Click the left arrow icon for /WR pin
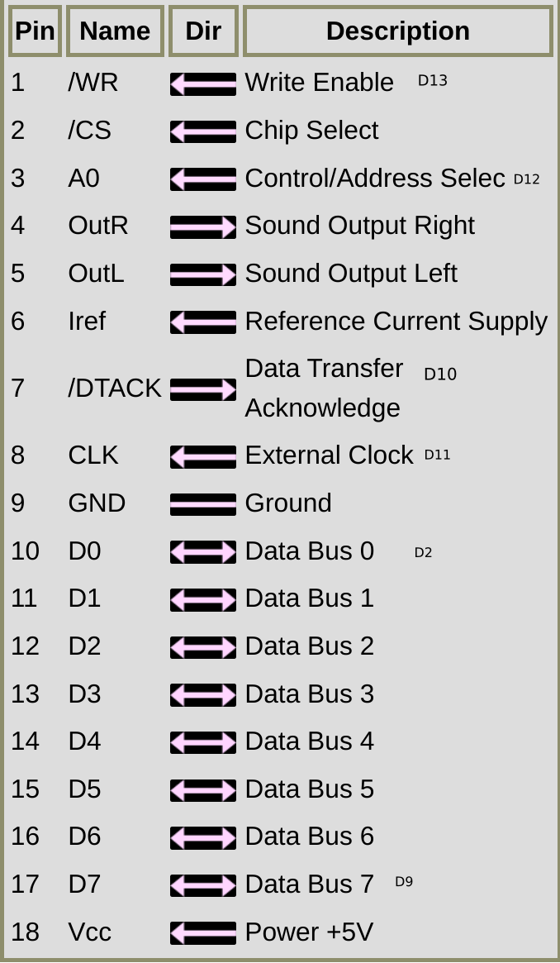Image resolution: width=560 pixels, height=963 pixels. (203, 84)
